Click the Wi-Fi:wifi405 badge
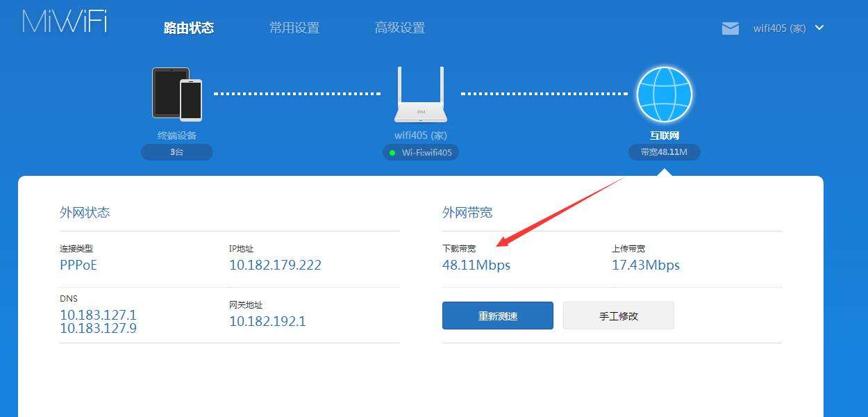Viewport: 868px width, 417px height. [x=421, y=152]
